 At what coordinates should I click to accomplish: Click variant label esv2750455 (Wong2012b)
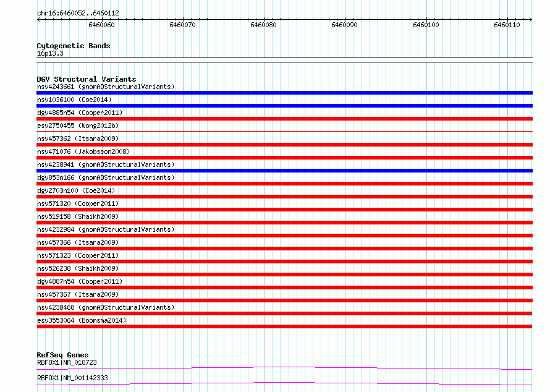[78, 126]
